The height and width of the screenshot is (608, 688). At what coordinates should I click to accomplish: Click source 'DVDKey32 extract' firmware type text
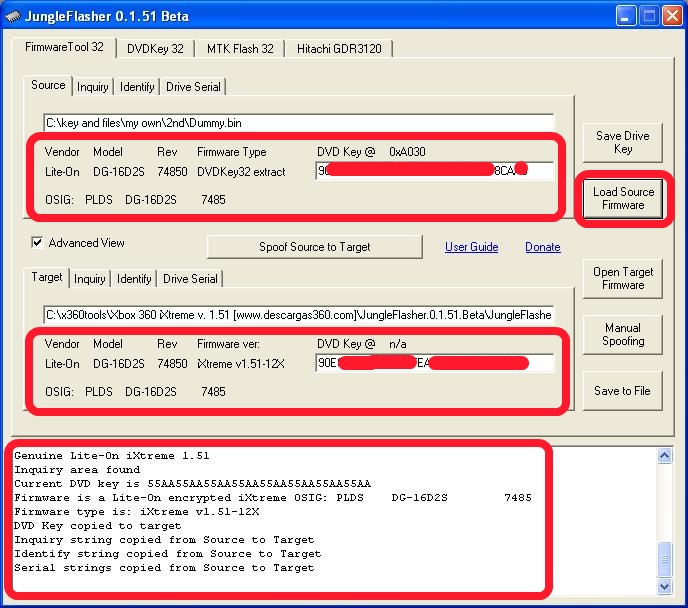click(x=241, y=172)
